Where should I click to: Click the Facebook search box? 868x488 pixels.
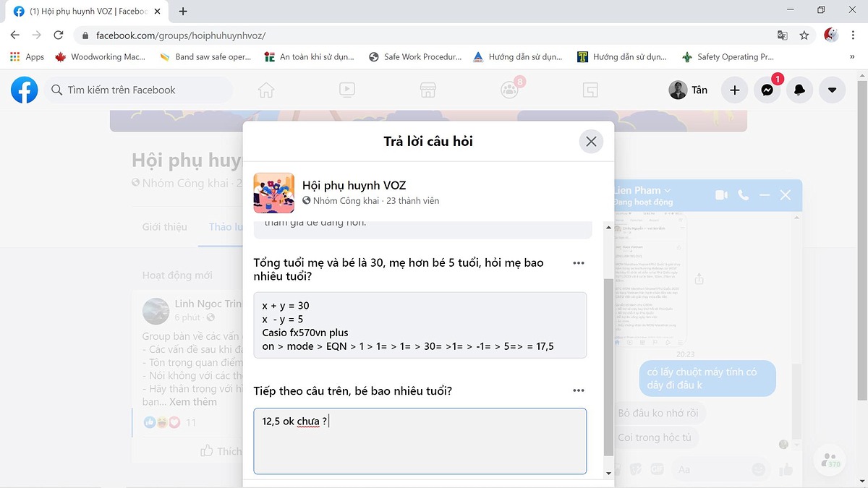pyautogui.click(x=140, y=90)
